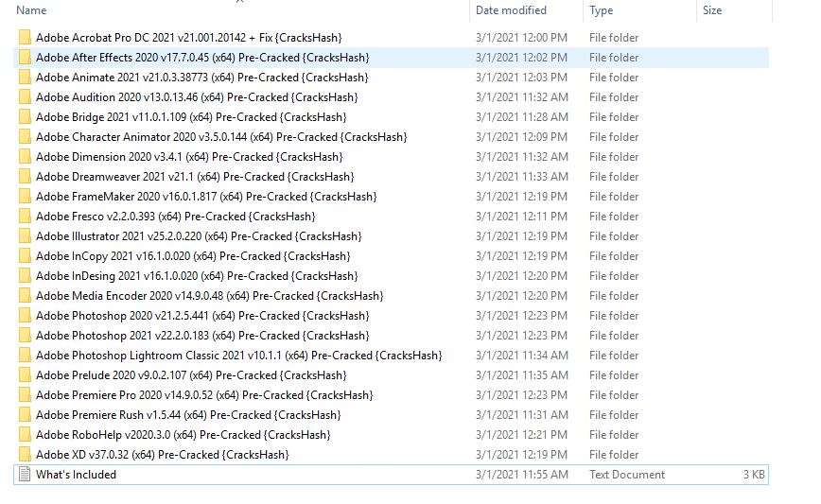
Task: Select 'Adobe Photoshop 2020 v21.2.5.441' file name
Action: click(x=202, y=316)
